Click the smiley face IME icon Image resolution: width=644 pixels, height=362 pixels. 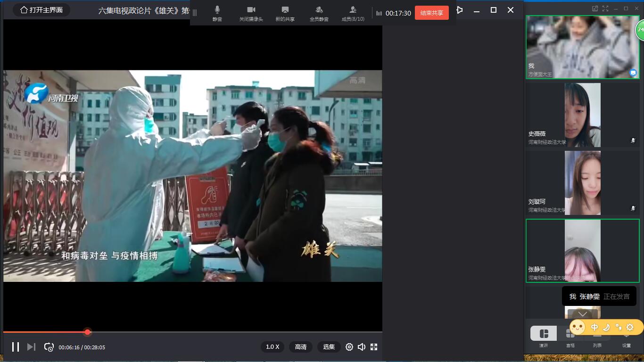[x=578, y=327]
